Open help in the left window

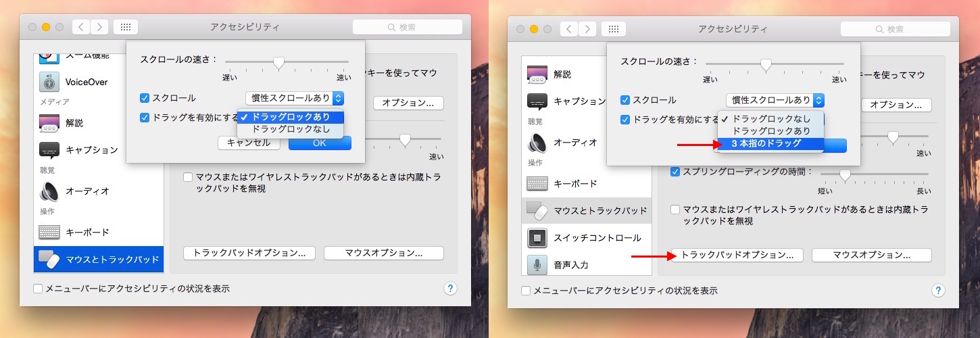[x=451, y=289]
